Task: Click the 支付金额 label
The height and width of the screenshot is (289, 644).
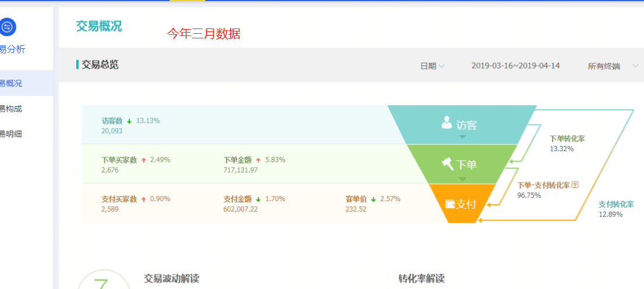Action: pyautogui.click(x=238, y=199)
